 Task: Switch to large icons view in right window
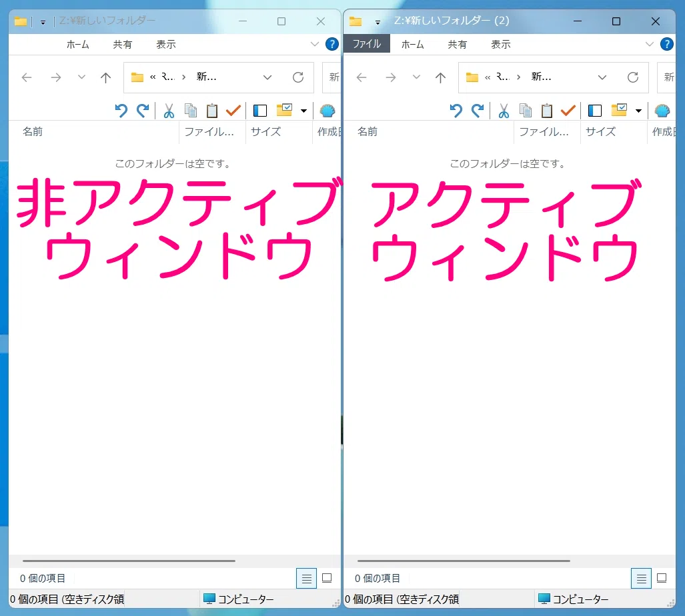coord(662,579)
